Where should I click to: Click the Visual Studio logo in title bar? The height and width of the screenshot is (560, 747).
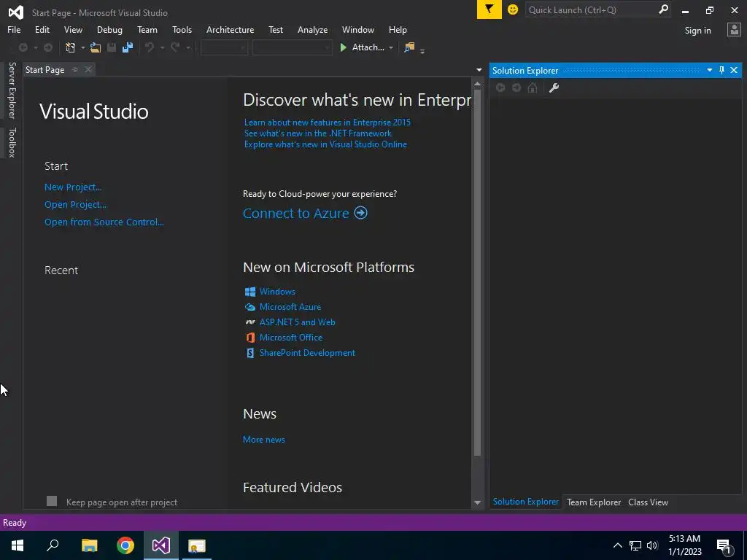16,12
